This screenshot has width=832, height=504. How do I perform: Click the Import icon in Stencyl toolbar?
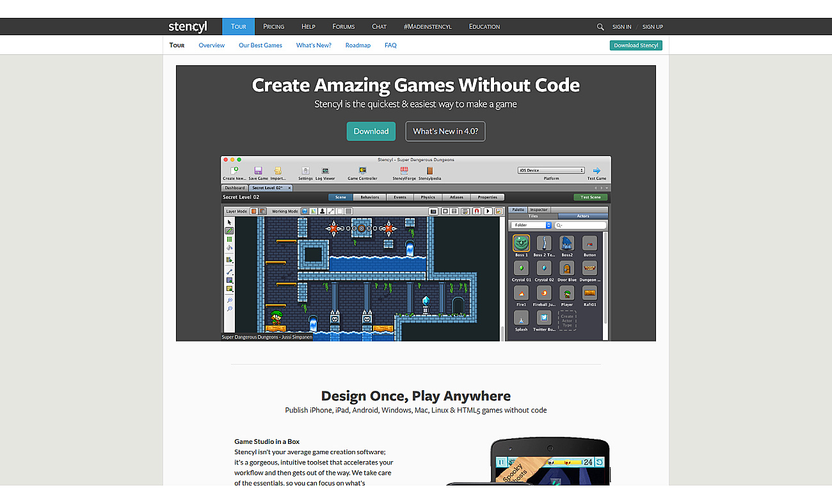tap(278, 171)
